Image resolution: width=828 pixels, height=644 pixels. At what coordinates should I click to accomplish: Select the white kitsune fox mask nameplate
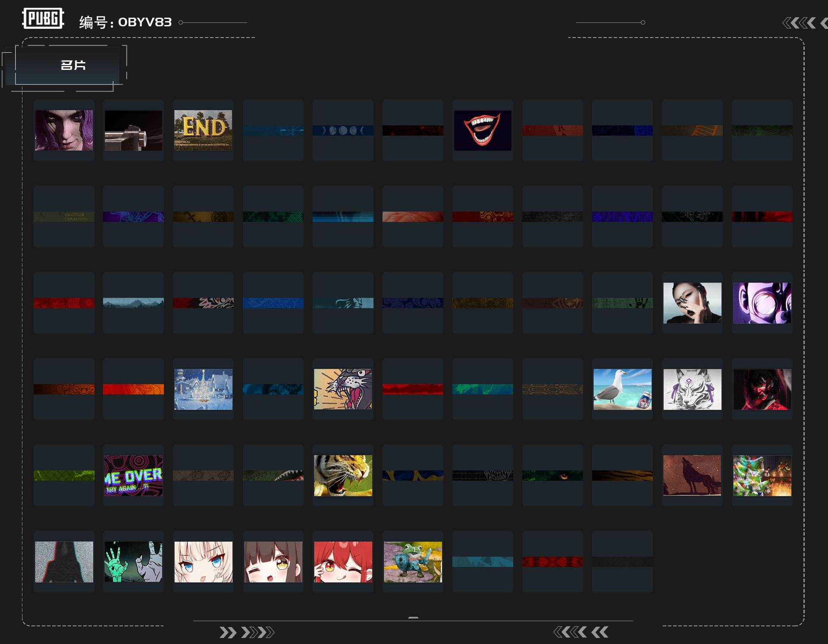point(692,389)
